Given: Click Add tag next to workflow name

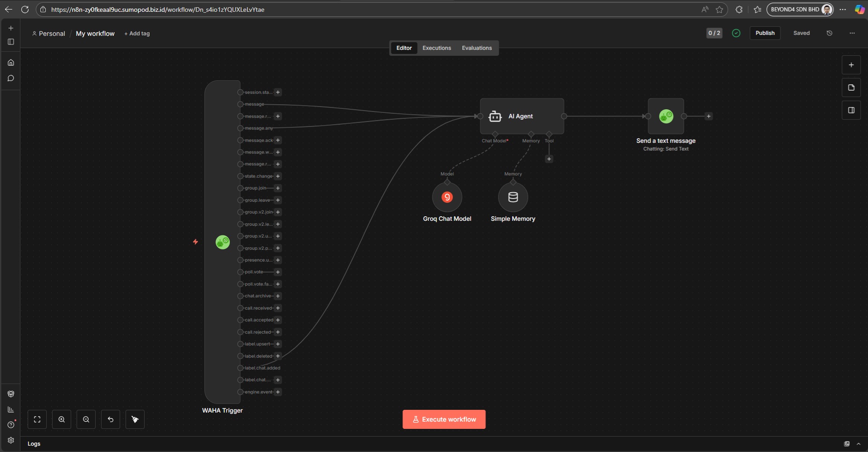Looking at the screenshot, I should click(x=137, y=34).
